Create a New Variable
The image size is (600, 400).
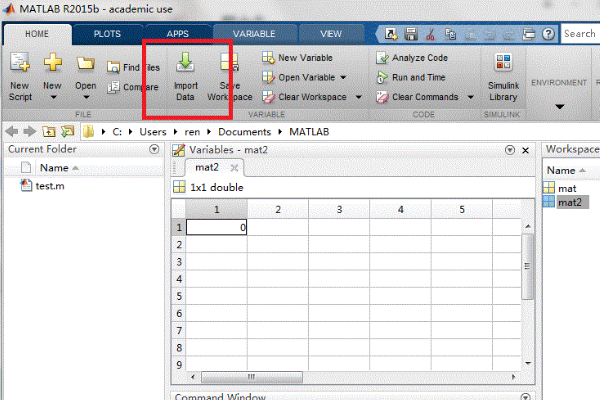click(297, 58)
